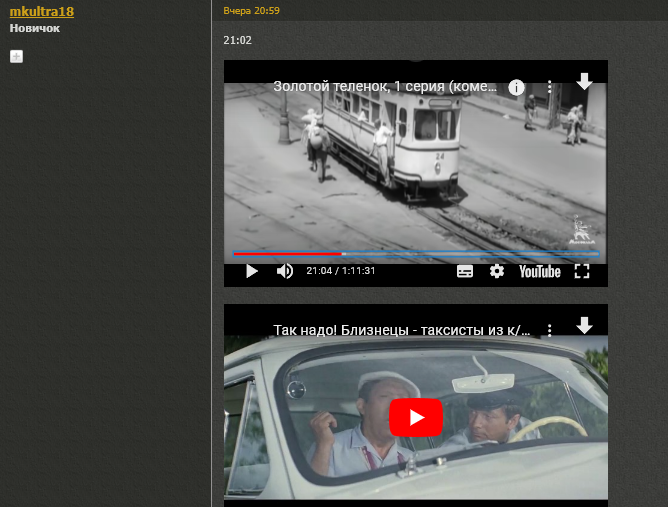Seek on the Золотой теленок progress bar
Image resolution: width=668 pixels, height=507 pixels.
coord(416,254)
